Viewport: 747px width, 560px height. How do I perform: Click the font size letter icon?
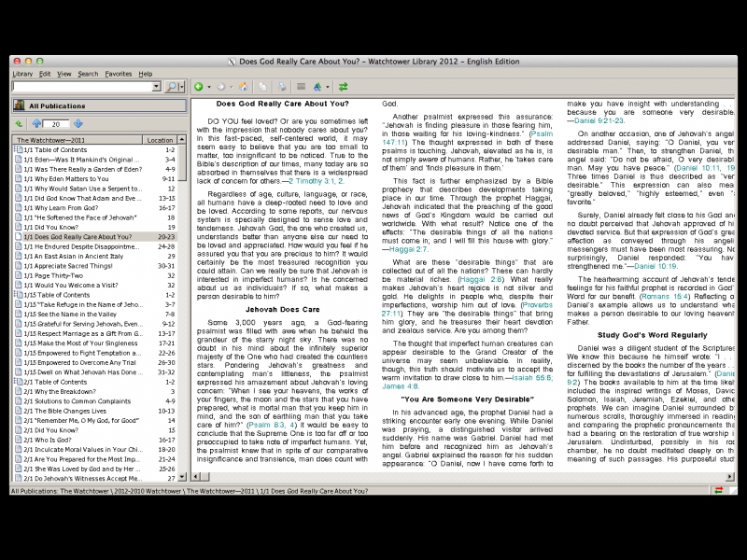coord(317,87)
